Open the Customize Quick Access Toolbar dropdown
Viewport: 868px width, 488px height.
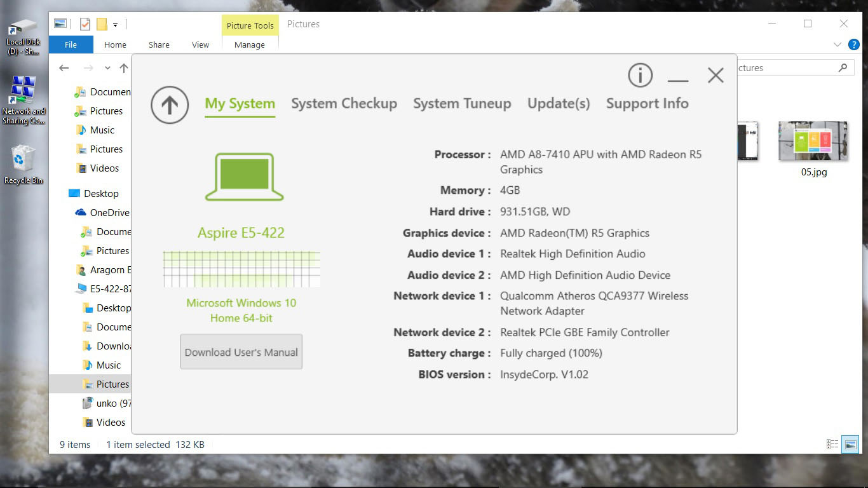pos(115,25)
